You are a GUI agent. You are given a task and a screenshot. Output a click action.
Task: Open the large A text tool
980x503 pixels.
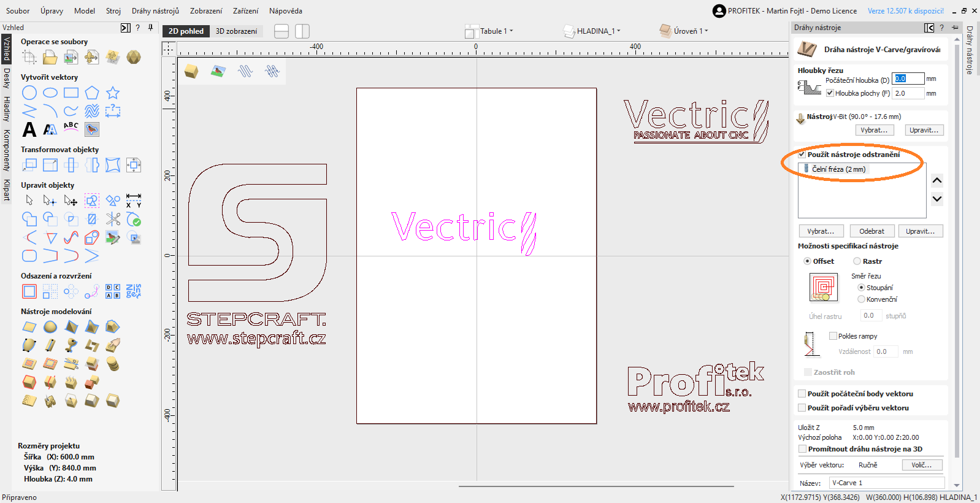(29, 129)
